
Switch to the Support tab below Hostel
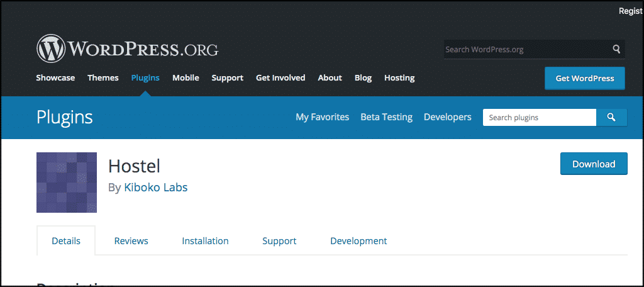click(x=279, y=241)
